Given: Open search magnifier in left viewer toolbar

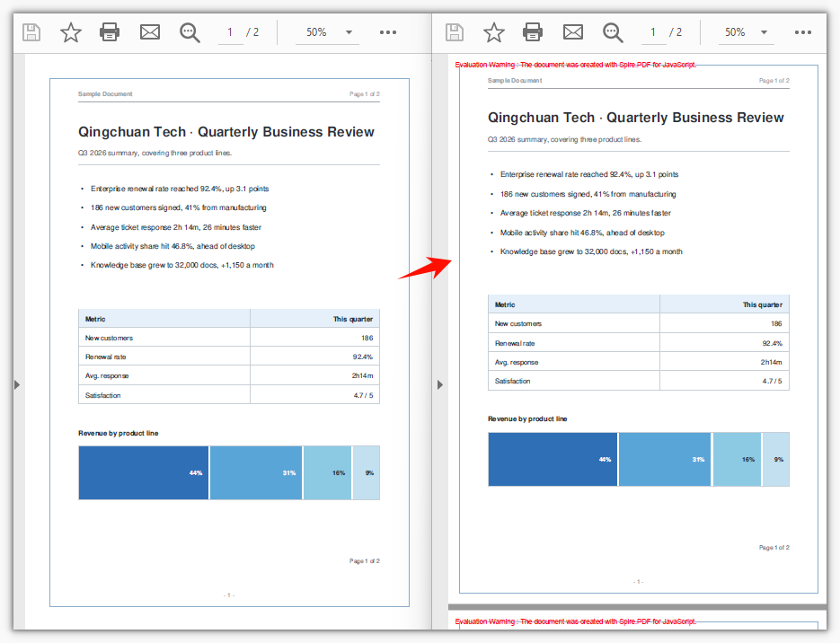Looking at the screenshot, I should pos(190,32).
